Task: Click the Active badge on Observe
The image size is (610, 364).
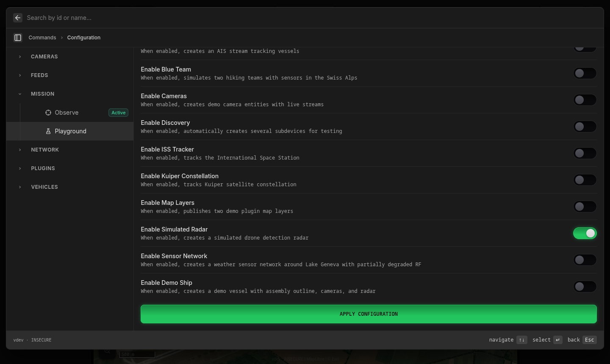Action: 119,113
